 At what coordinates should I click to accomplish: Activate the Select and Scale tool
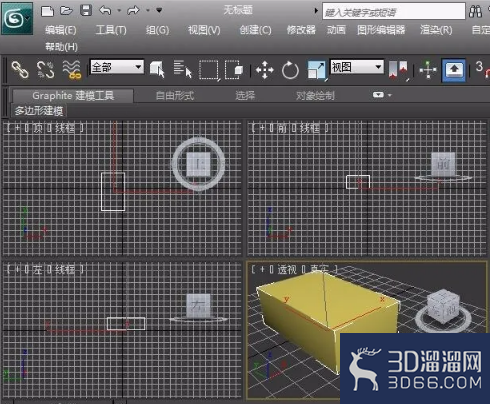(316, 70)
